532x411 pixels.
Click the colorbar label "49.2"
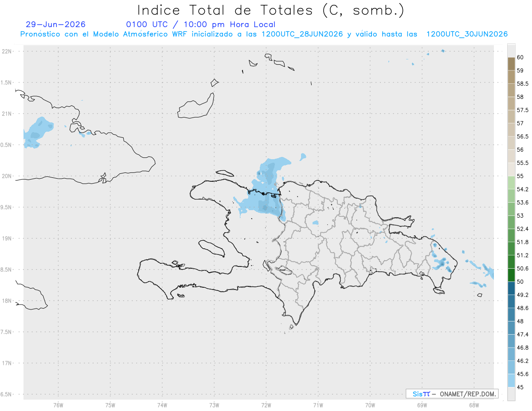[523, 295]
